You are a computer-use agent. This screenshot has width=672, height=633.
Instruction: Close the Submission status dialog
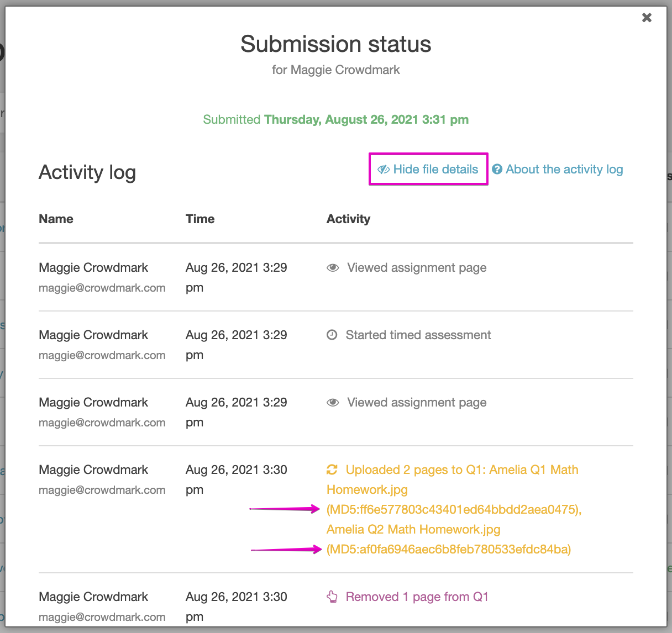(647, 18)
